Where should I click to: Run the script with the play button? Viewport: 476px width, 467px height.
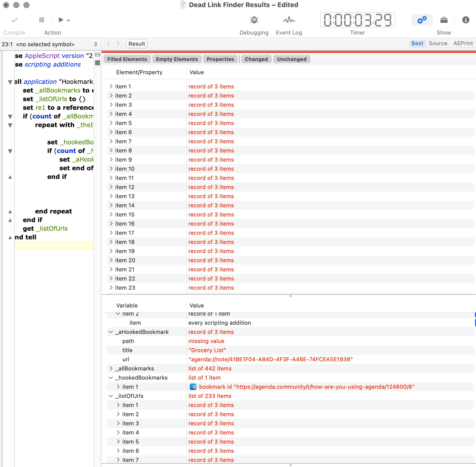61,20
